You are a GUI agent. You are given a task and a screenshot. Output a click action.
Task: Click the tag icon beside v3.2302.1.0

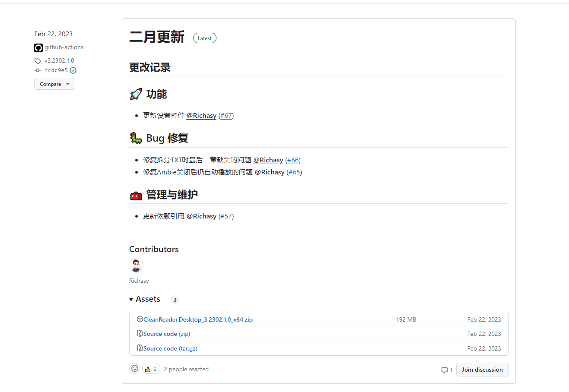pyautogui.click(x=38, y=61)
